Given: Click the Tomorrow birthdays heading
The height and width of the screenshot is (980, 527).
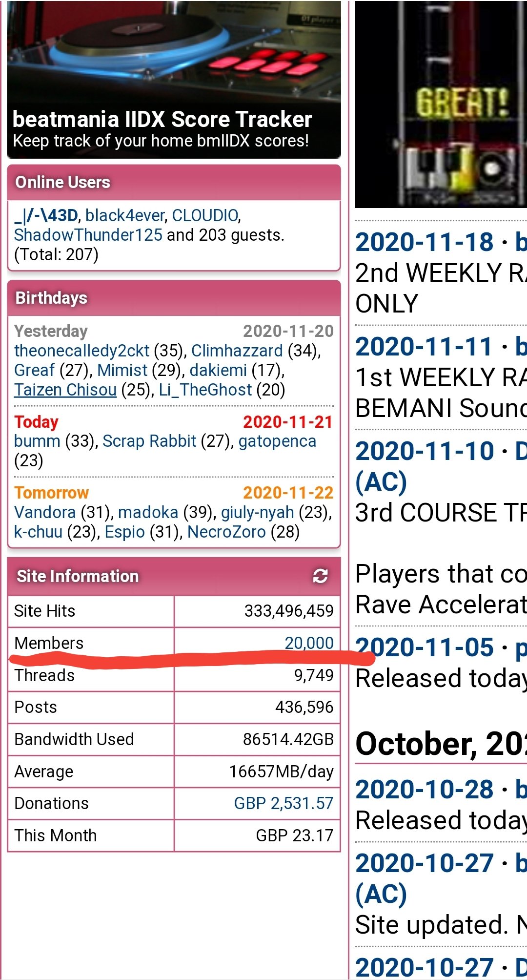Looking at the screenshot, I should [51, 493].
